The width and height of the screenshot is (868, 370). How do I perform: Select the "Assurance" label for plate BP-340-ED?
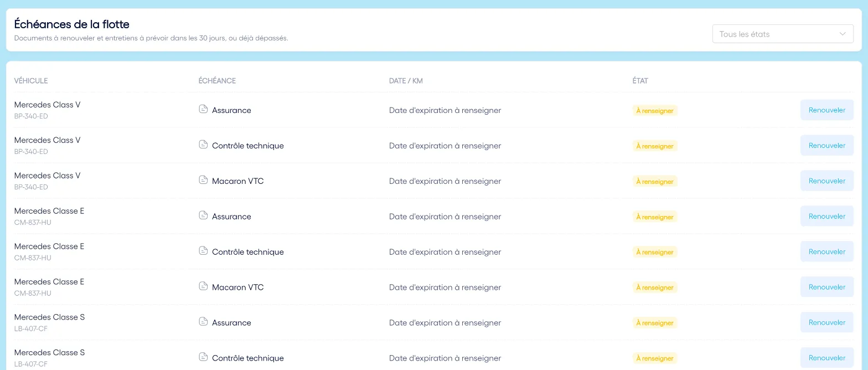click(x=231, y=110)
